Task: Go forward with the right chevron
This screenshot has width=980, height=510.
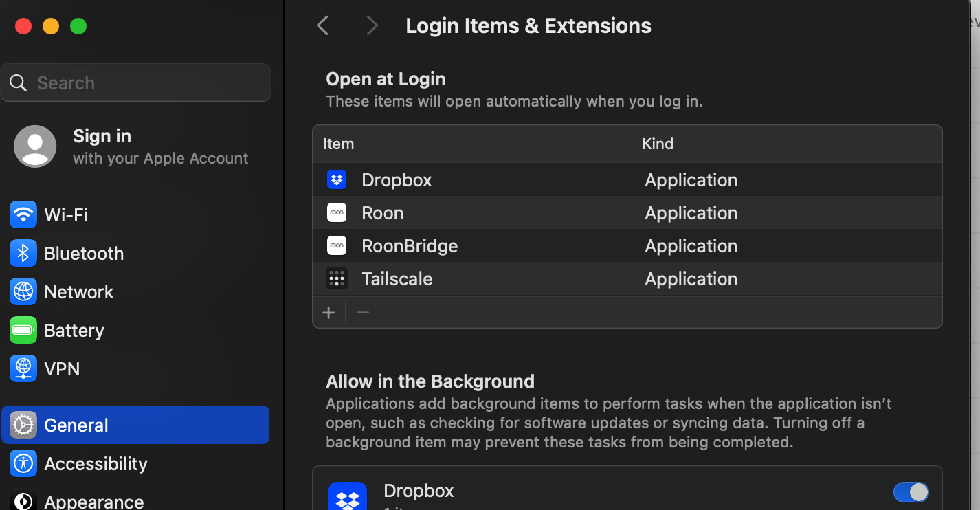Action: (372, 26)
